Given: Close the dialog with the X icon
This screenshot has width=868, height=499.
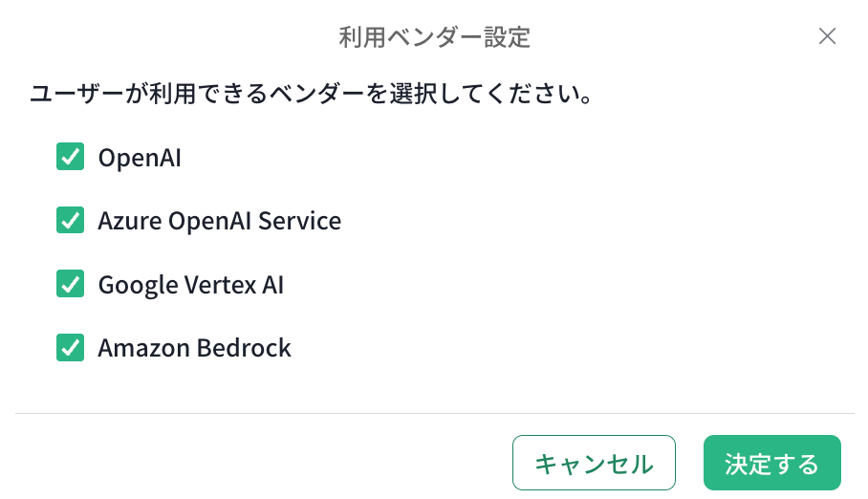Looking at the screenshot, I should coord(828,37).
